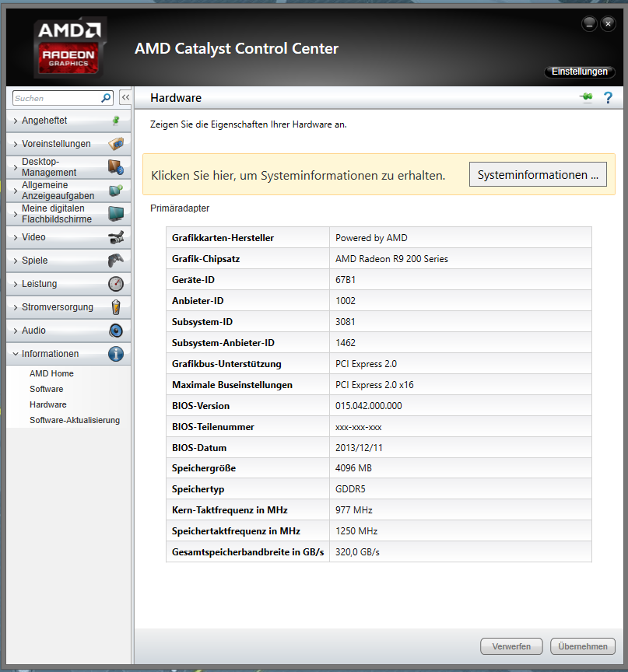Select Hardware in the sidebar
Viewport: 628px width, 672px height.
coord(48,404)
